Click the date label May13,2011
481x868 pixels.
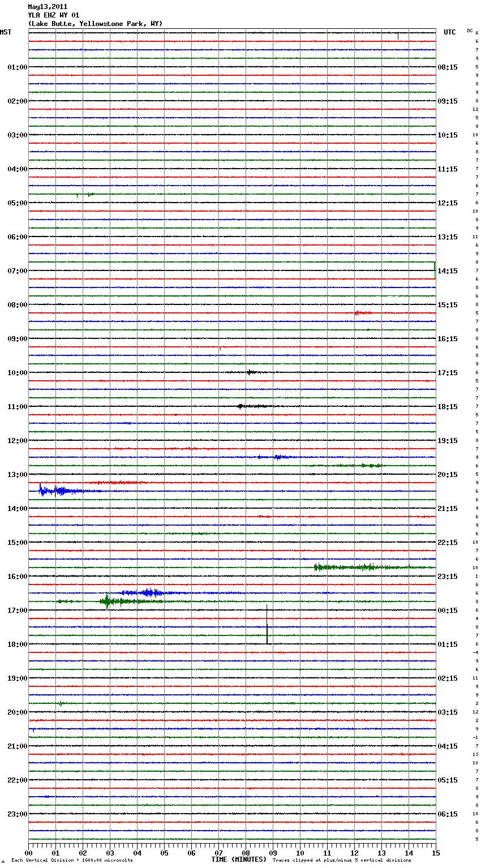click(x=48, y=7)
